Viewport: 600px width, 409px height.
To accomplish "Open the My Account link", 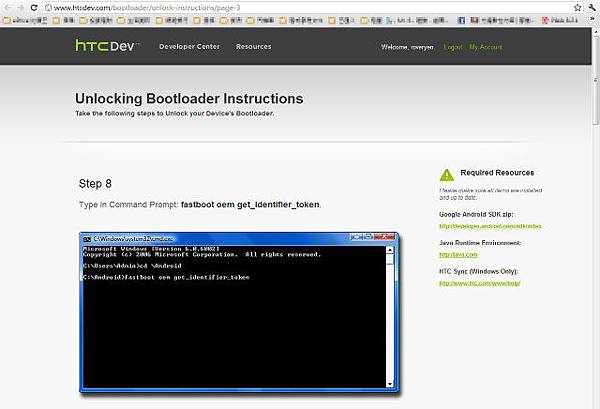I will 486,47.
